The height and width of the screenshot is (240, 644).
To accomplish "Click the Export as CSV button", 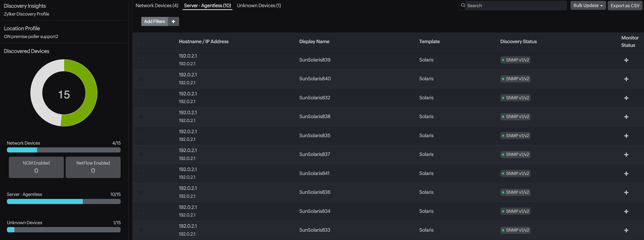I will click(625, 6).
